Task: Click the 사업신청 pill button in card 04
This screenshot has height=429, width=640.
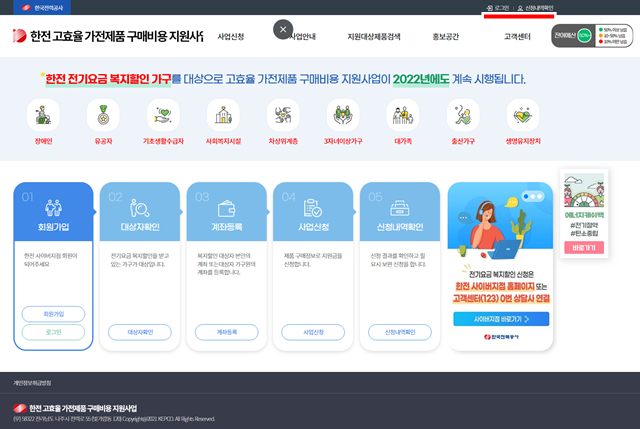Action: [x=313, y=332]
